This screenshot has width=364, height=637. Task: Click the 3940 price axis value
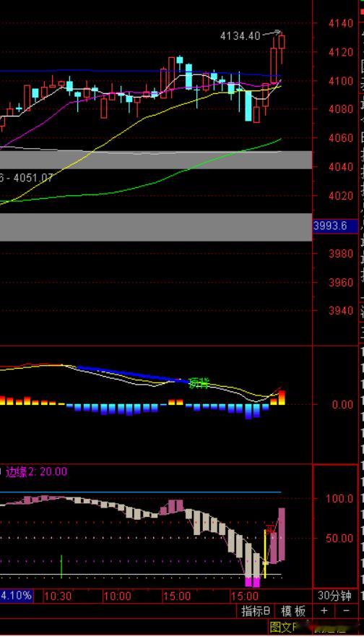coord(341,311)
